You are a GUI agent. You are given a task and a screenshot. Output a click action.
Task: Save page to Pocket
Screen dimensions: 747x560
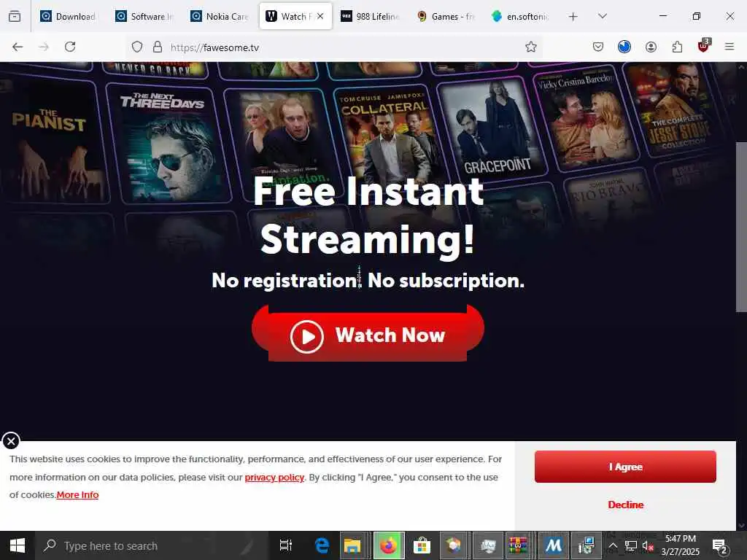598,47
